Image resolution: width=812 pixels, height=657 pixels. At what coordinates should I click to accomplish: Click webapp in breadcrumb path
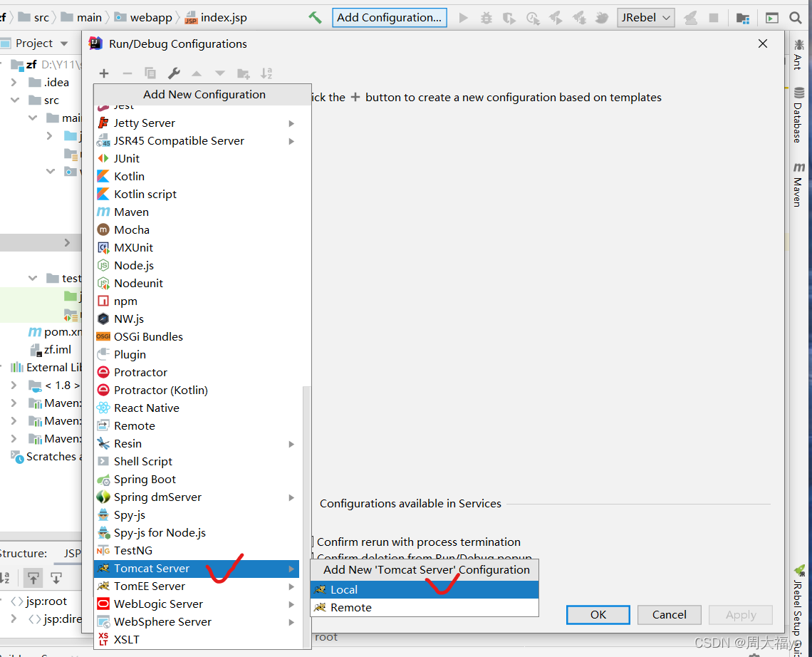(x=143, y=18)
